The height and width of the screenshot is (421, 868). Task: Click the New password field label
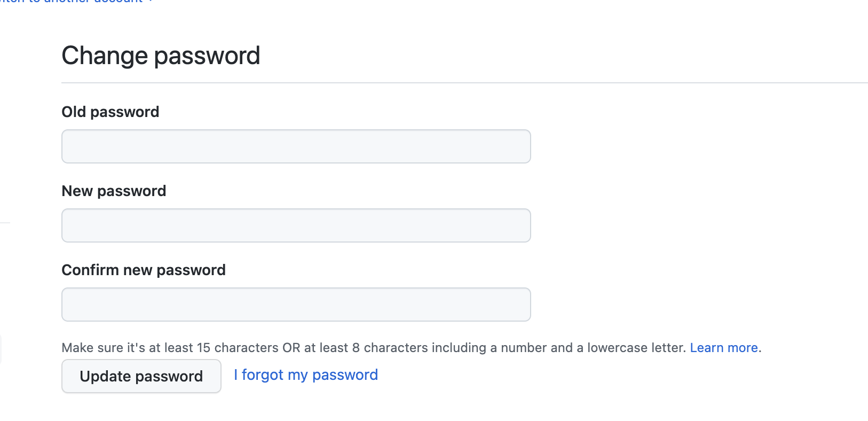pos(114,191)
